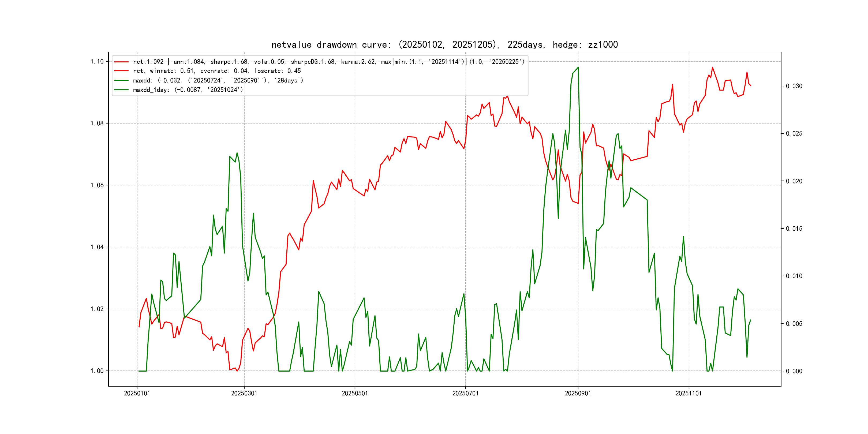868x434 pixels.
Task: Select the 20250101 x-axis date label
Action: 137,393
